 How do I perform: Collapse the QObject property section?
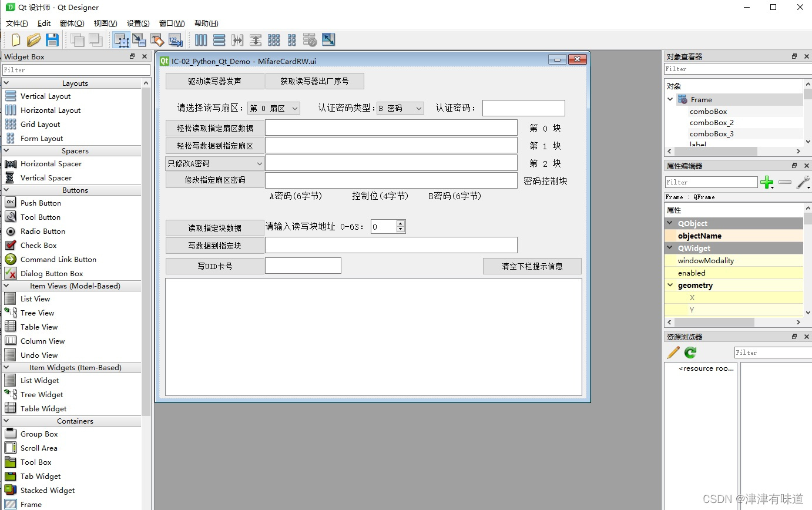click(x=670, y=223)
